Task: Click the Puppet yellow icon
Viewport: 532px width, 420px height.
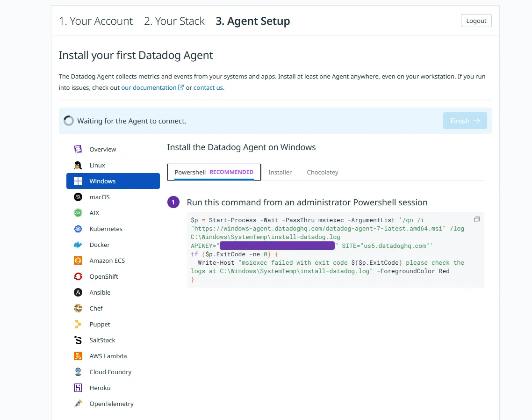Action: coord(78,324)
